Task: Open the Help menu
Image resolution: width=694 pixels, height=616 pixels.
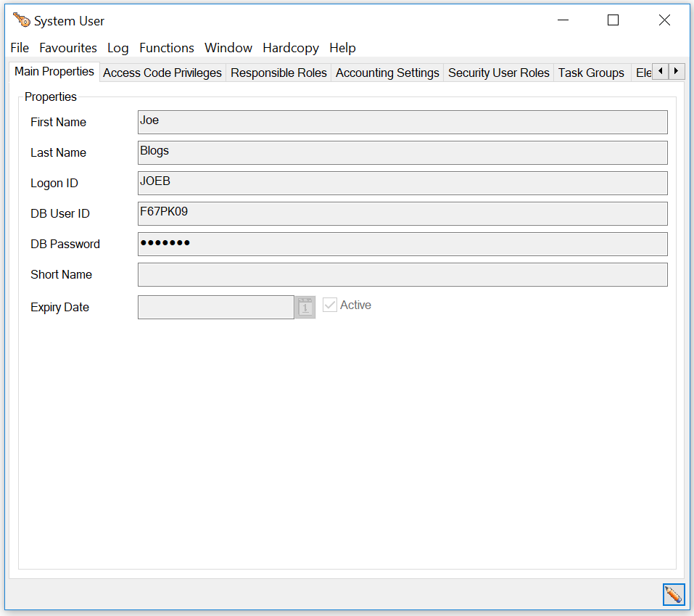Action: (342, 48)
